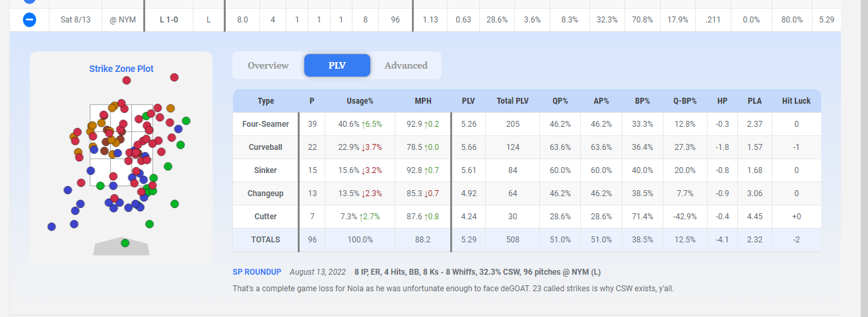The width and height of the screenshot is (868, 317).
Task: Click the home plate shape in plot
Action: (121, 246)
